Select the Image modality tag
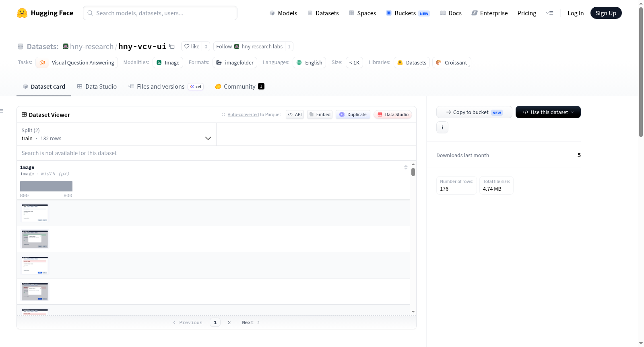The width and height of the screenshot is (644, 347). [x=168, y=62]
